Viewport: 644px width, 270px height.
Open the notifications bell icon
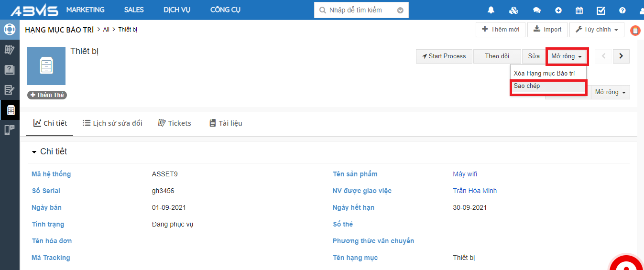click(x=491, y=10)
